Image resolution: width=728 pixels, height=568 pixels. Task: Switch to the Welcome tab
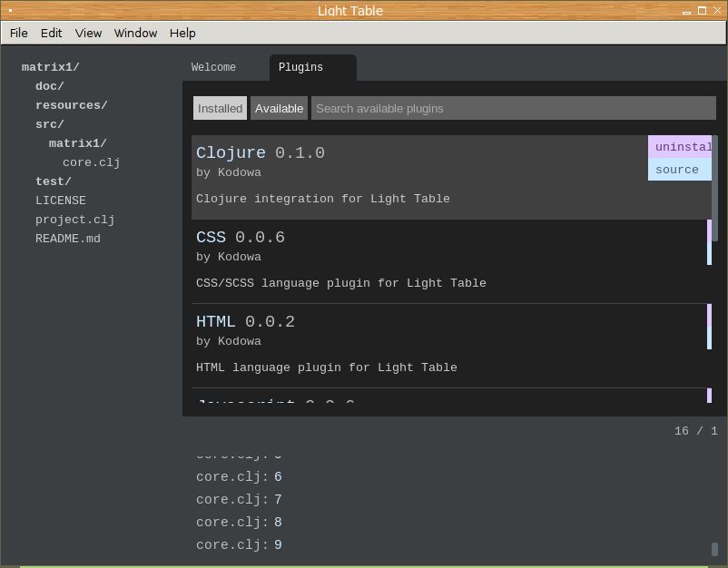point(213,67)
